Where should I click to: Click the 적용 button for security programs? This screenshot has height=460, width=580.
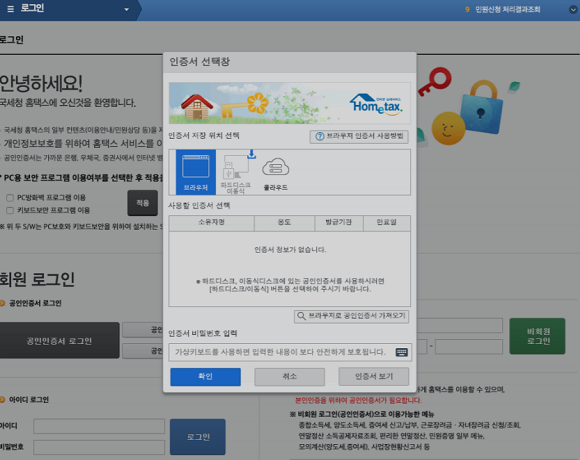[143, 203]
